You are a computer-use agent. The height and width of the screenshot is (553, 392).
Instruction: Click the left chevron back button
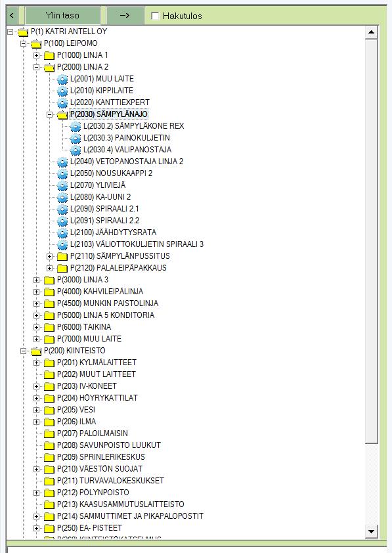click(x=12, y=16)
